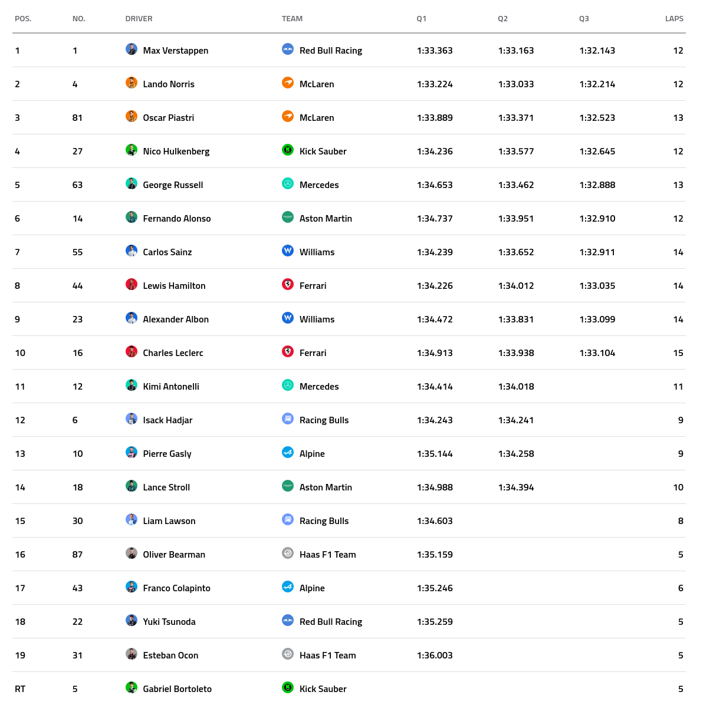Viewport: 713px width, 728px height.
Task: Open Kimi Antonelli's driver name link
Action: coord(171,387)
